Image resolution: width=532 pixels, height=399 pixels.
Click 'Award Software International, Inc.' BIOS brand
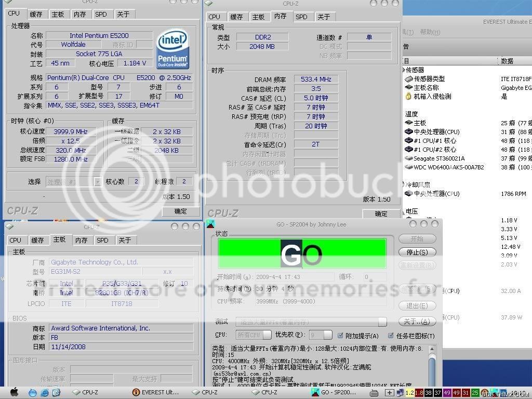pos(121,328)
